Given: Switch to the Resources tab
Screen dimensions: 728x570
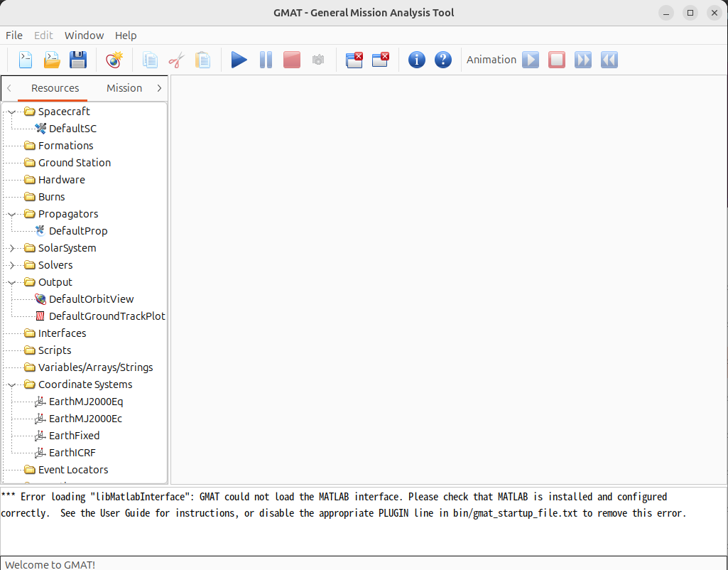Looking at the screenshot, I should [x=55, y=88].
